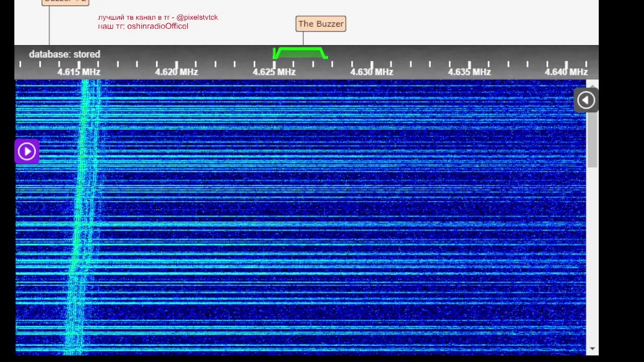Click the database: stored text
The height and width of the screenshot is (362, 644).
point(64,54)
